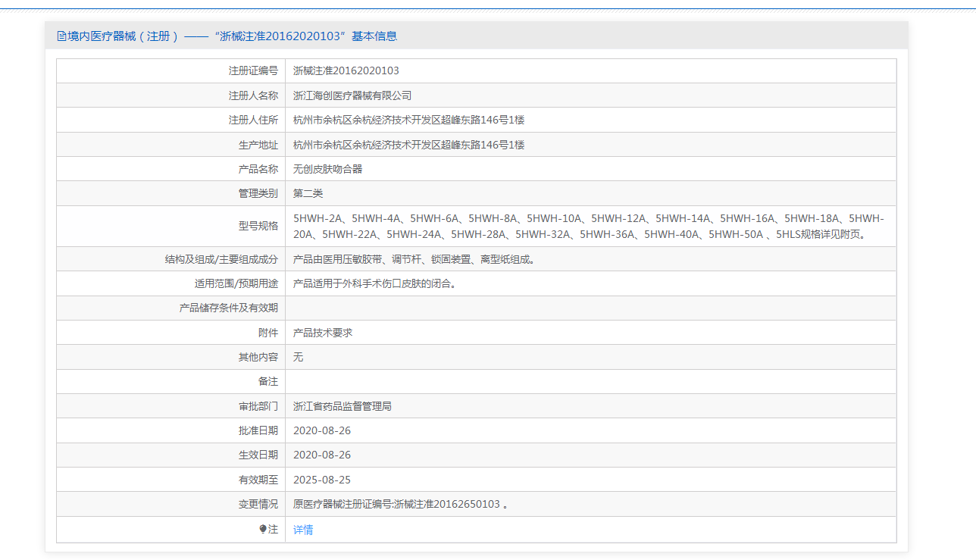976x560 pixels.
Task: Click the 型号规格 label
Action: pyautogui.click(x=258, y=226)
